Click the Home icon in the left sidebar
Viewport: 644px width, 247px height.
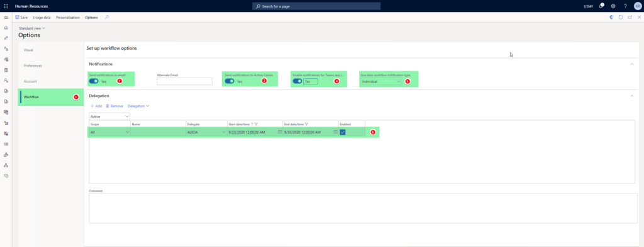pos(6,28)
